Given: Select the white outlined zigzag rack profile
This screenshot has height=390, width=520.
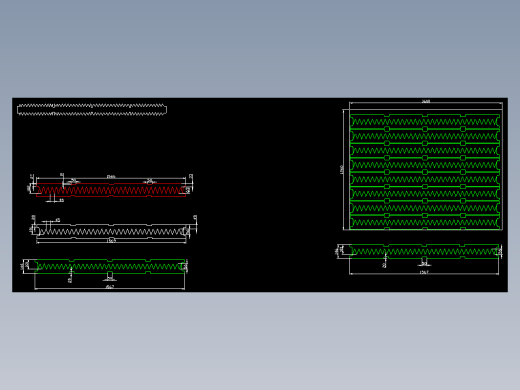Looking at the screenshot, I should tap(111, 231).
